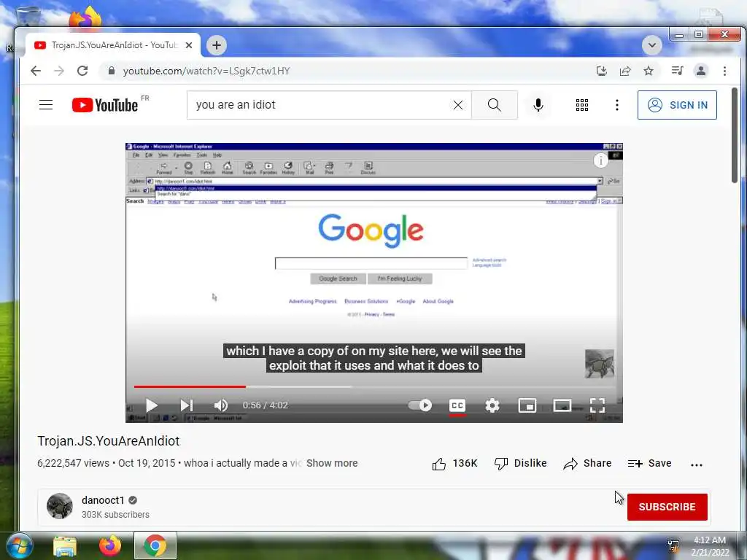Viewport: 747px width, 560px height.
Task: Open the YouTube apps grid icon
Action: click(581, 105)
